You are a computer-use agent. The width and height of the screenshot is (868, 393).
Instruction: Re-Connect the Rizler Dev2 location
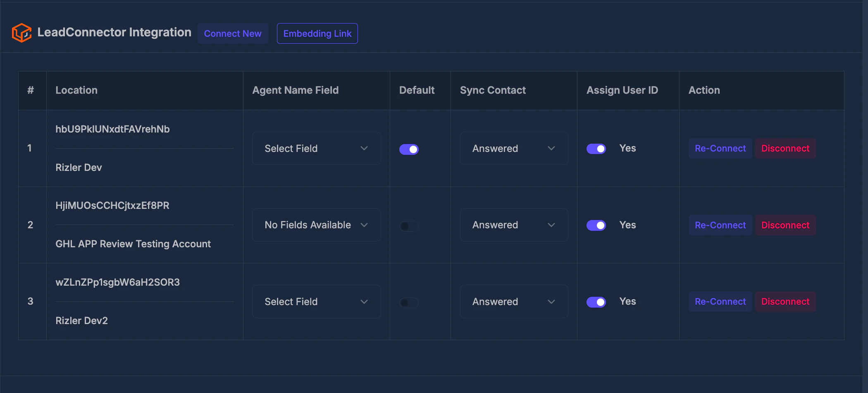[x=720, y=301]
